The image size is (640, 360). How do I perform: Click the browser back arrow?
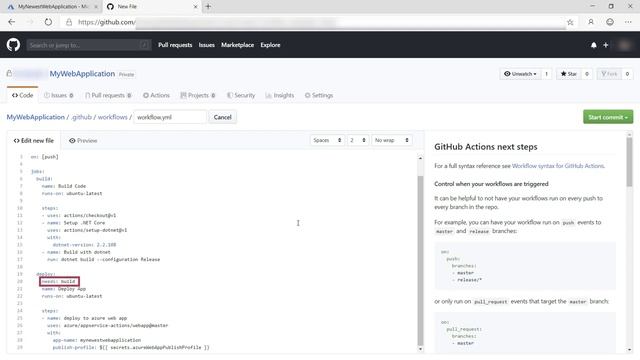click(x=11, y=22)
